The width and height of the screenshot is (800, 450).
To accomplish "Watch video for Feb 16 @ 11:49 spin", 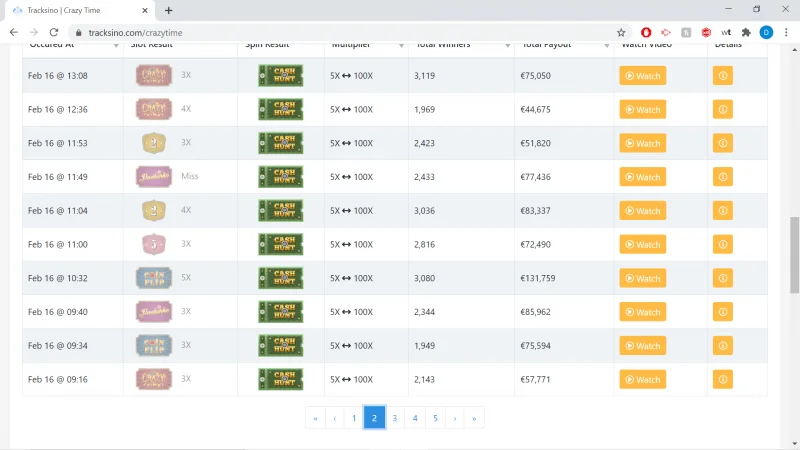I will [x=643, y=177].
